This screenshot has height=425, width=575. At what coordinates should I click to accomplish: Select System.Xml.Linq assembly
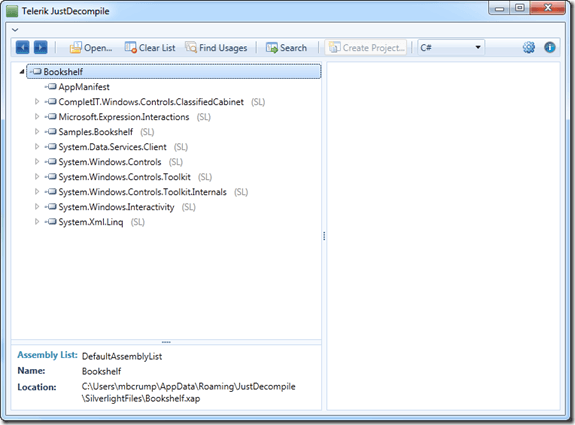click(x=91, y=222)
